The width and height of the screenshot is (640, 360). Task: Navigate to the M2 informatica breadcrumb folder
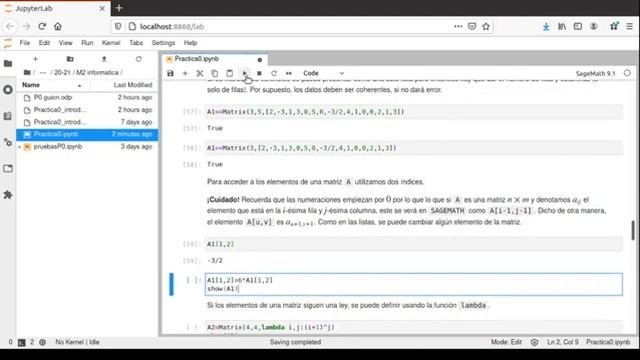click(97, 73)
